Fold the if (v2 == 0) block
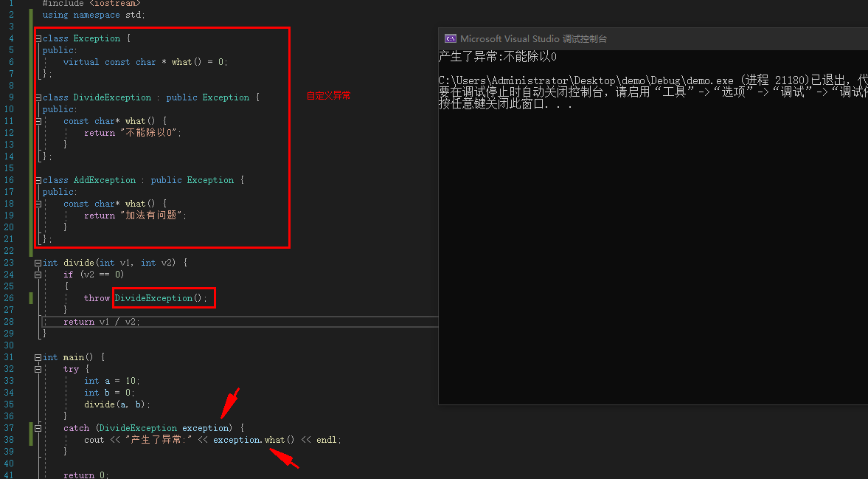The width and height of the screenshot is (868, 479). 38,275
